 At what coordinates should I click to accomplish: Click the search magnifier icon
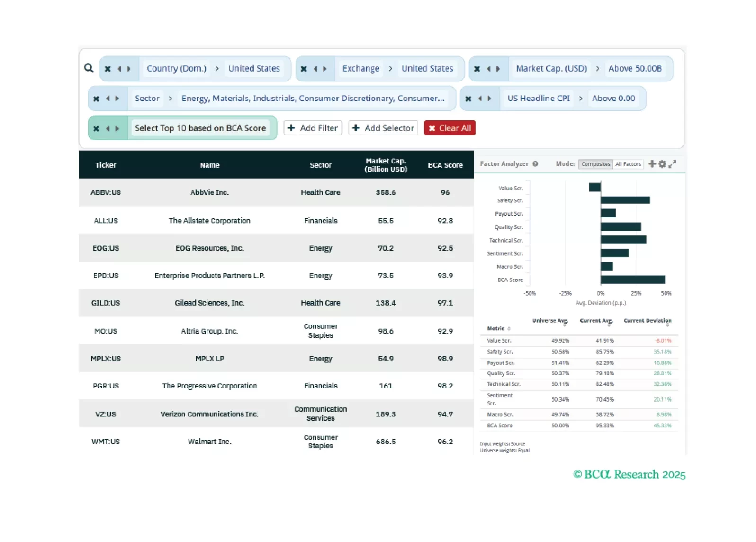pyautogui.click(x=89, y=68)
